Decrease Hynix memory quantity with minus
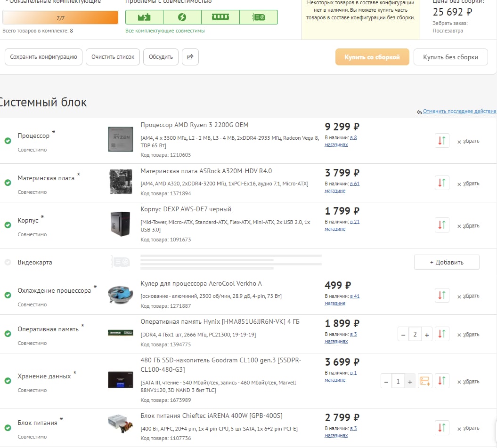The height and width of the screenshot is (448, 497). tap(403, 335)
